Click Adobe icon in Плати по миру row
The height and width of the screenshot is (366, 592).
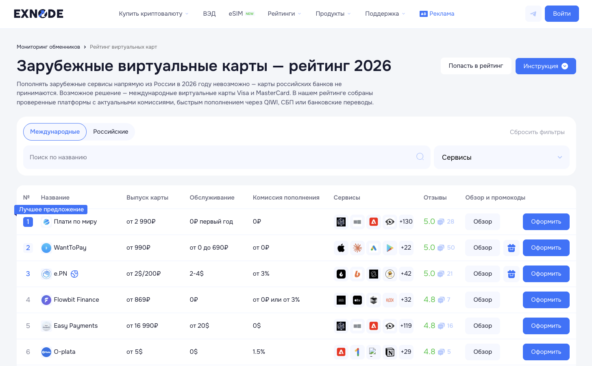click(373, 222)
